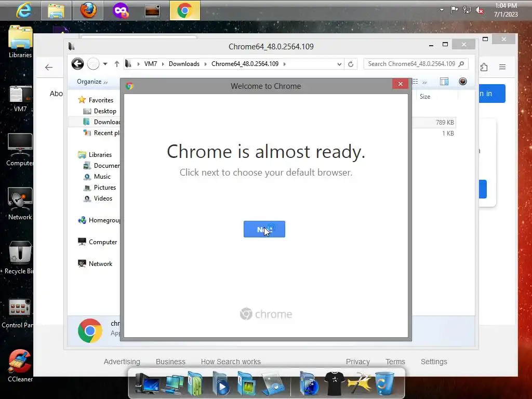Select Computer in the navigation pane
Image resolution: width=532 pixels, height=399 pixels.
point(103,242)
